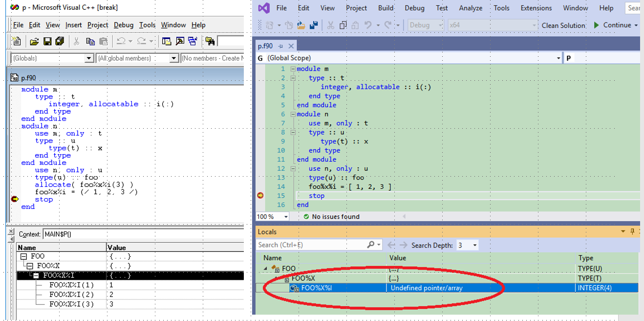
Task: Click the Open folder icon in Visual C++
Action: tap(34, 42)
